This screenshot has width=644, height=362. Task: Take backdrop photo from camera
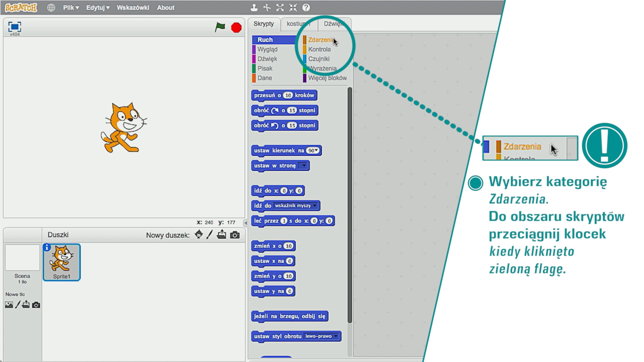click(36, 305)
